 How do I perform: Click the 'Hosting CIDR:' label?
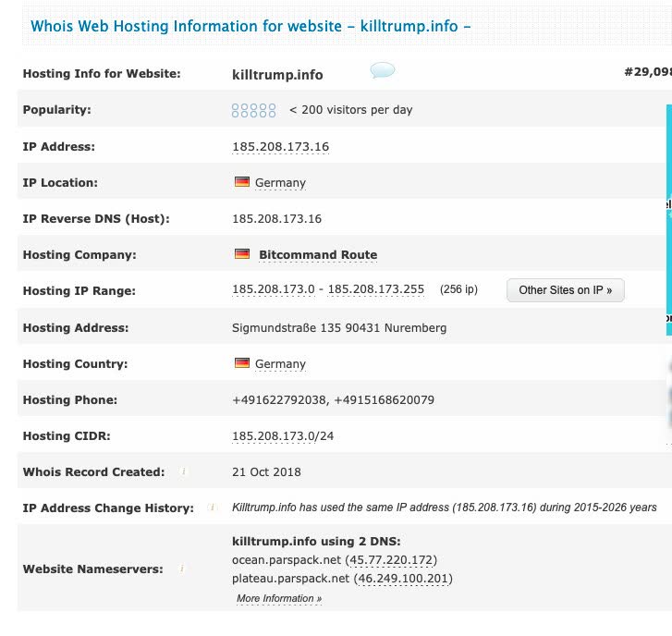(x=67, y=435)
